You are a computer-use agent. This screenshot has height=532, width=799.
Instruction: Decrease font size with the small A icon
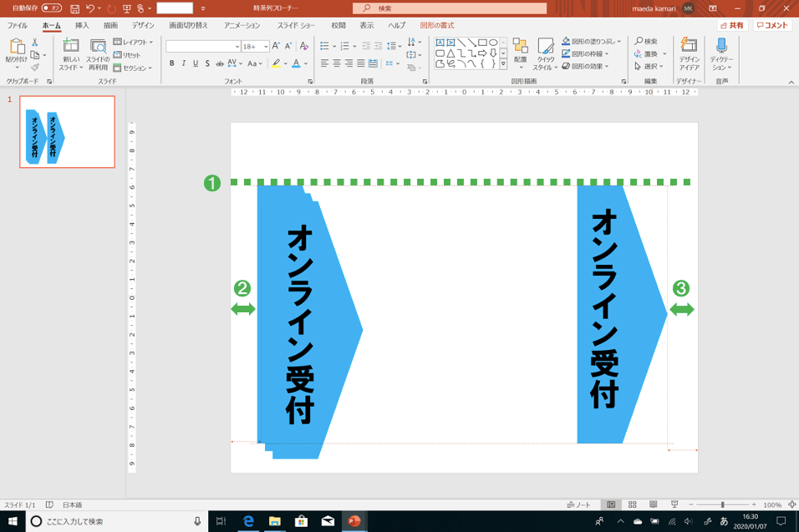click(x=288, y=46)
